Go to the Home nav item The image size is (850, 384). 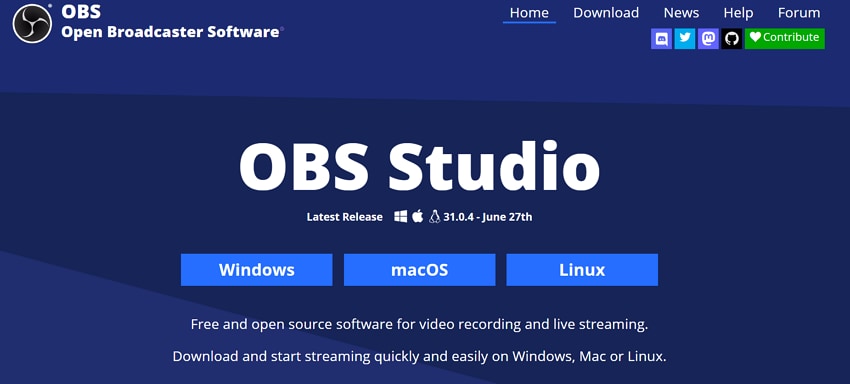point(529,13)
